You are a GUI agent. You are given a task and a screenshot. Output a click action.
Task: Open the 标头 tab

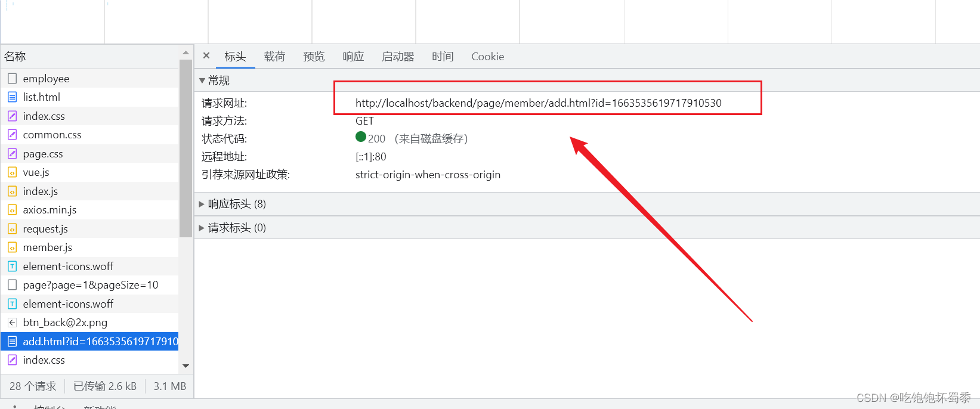[235, 57]
